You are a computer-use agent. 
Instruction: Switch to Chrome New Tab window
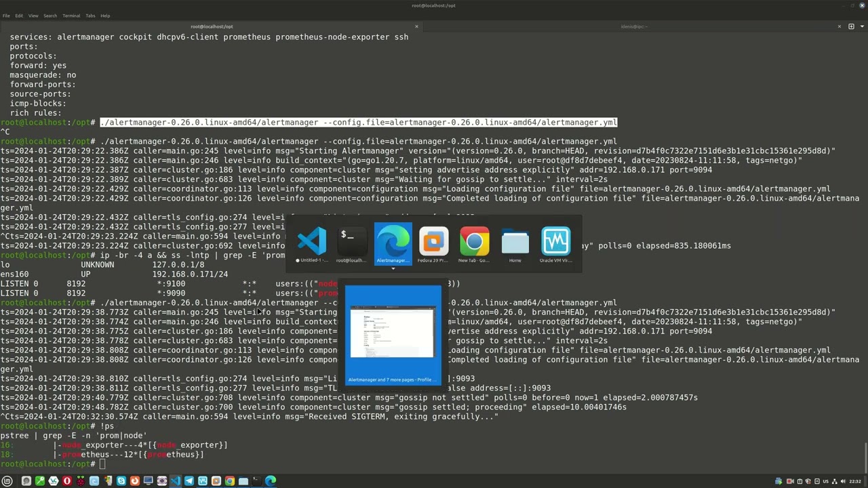[x=474, y=245]
